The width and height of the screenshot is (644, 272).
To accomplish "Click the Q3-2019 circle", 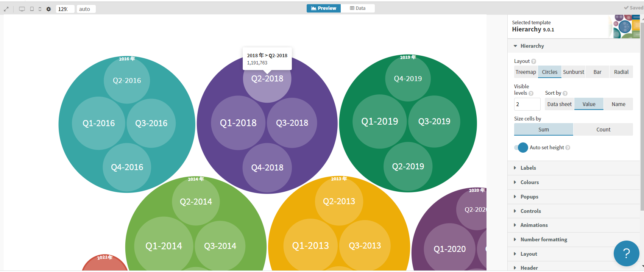I will coord(434,121).
